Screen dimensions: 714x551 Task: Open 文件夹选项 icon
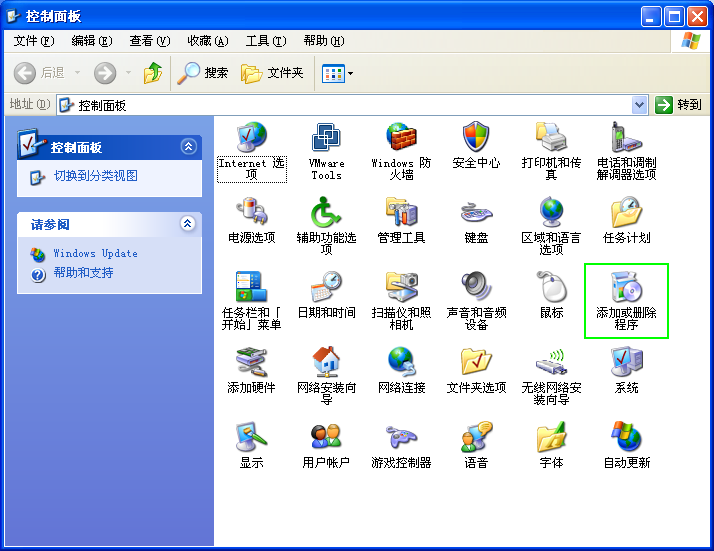(x=476, y=362)
